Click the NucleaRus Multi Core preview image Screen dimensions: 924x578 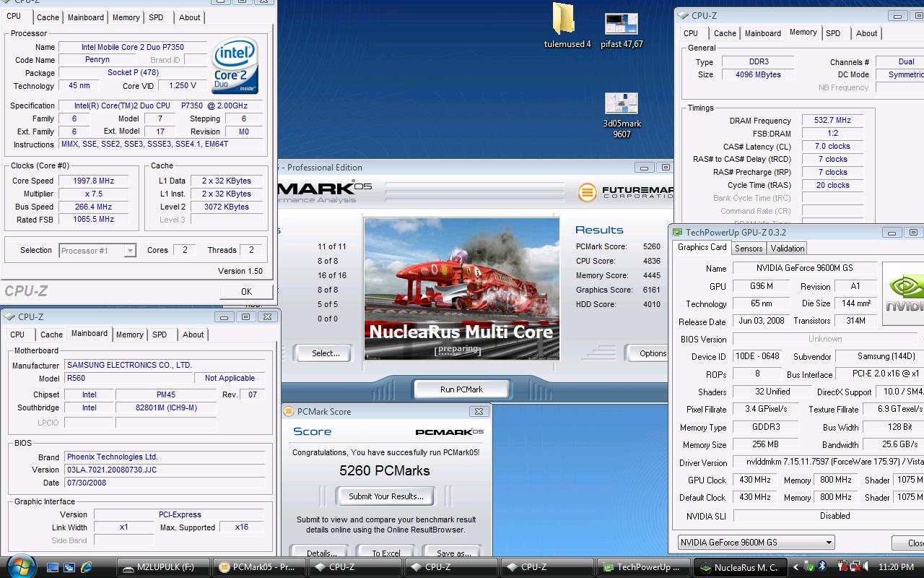tap(461, 289)
